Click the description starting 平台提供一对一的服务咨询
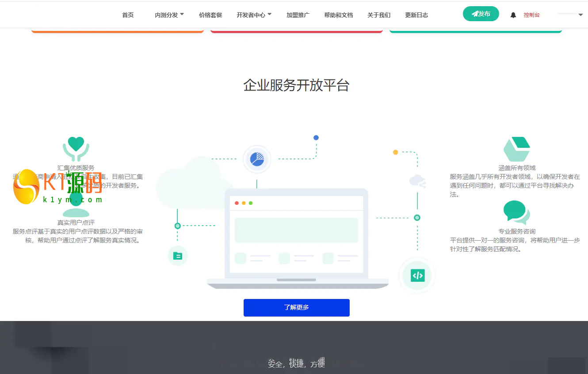The image size is (588, 374). coord(515,245)
